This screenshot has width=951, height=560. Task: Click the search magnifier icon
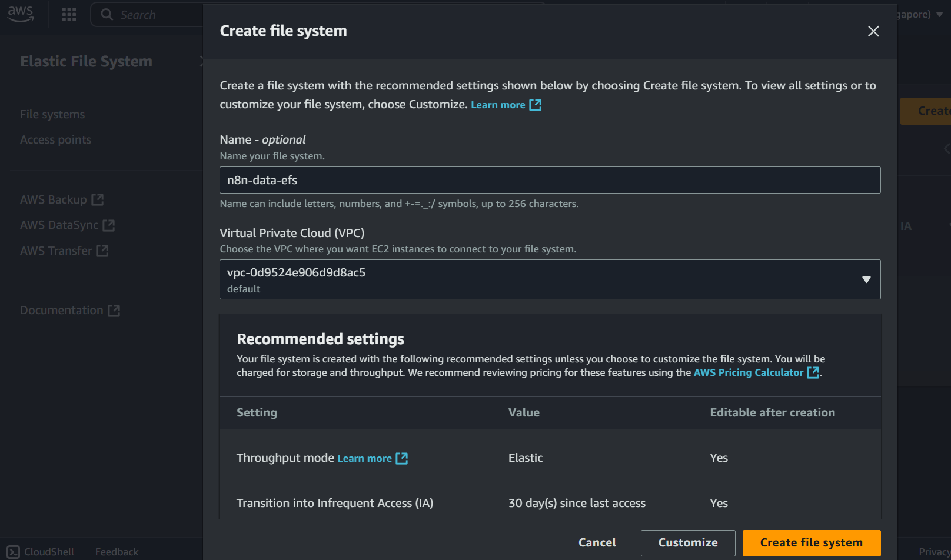pos(107,15)
